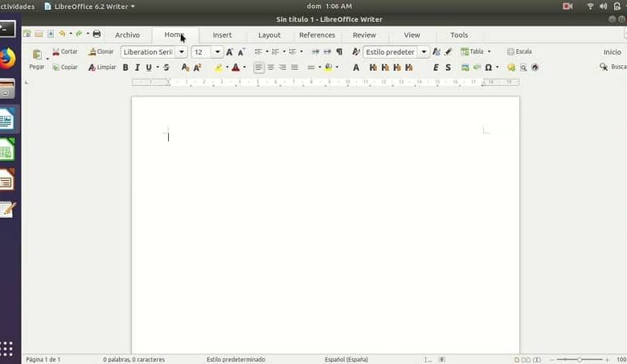Screen dimensions: 627x364
Task: Insert table using the Tabla button
Action: pos(472,51)
